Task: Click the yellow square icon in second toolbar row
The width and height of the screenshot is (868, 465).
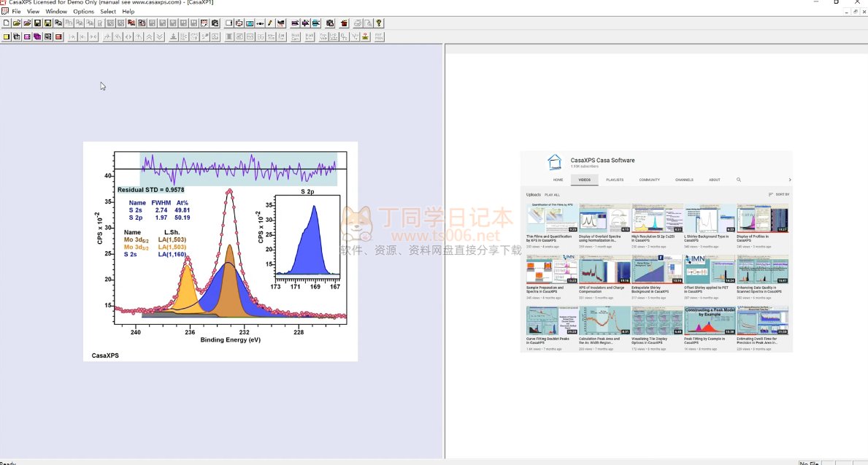Action: click(7, 36)
